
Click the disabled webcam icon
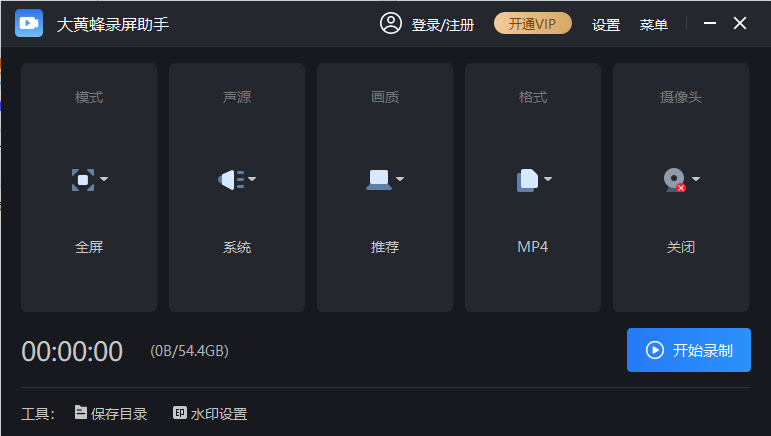675,180
